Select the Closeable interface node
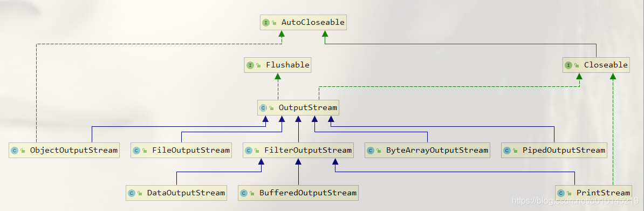This screenshot has width=644, height=211. click(x=596, y=65)
